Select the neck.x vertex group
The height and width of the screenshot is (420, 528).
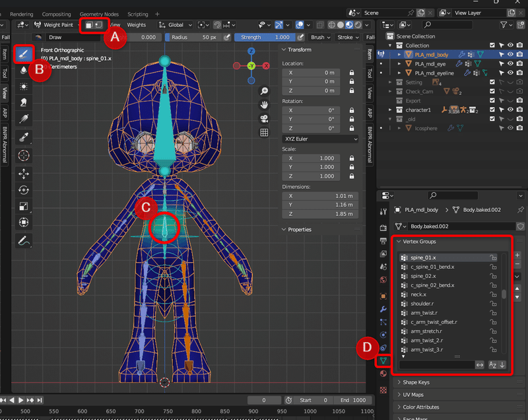[449, 295]
